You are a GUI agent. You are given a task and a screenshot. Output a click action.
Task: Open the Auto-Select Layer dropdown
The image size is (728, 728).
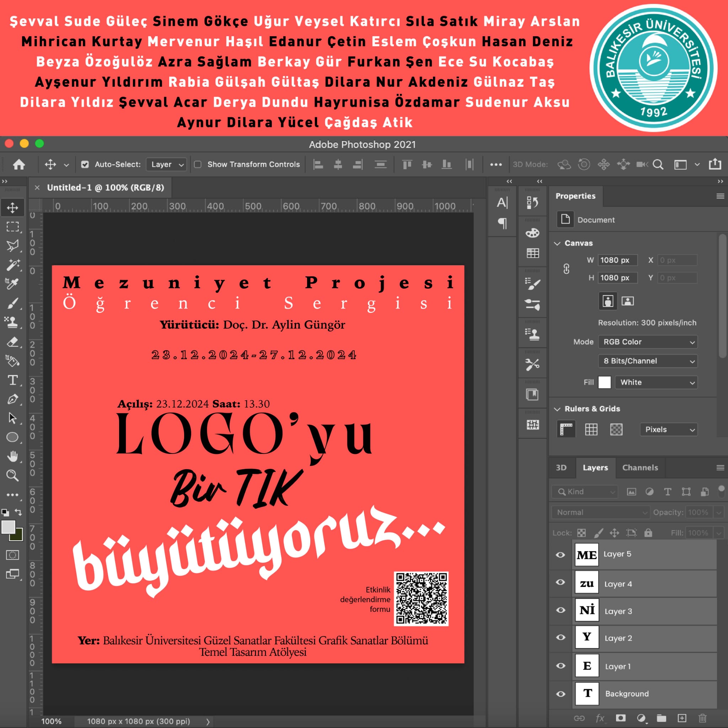167,165
